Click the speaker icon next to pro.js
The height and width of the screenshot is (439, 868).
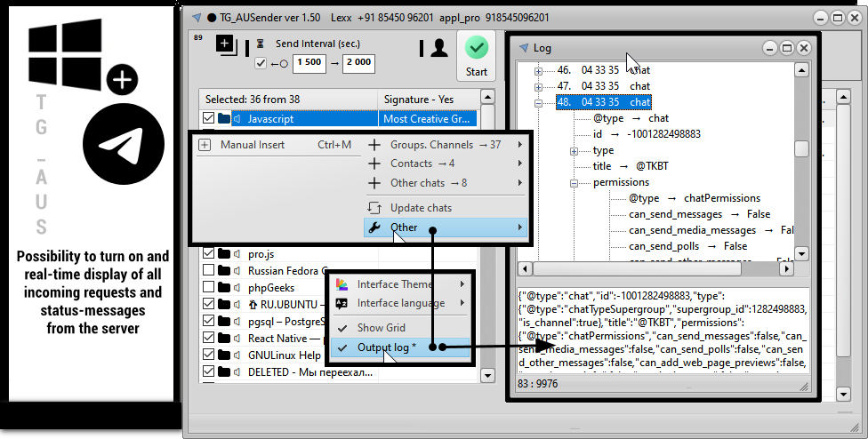pyautogui.click(x=237, y=254)
